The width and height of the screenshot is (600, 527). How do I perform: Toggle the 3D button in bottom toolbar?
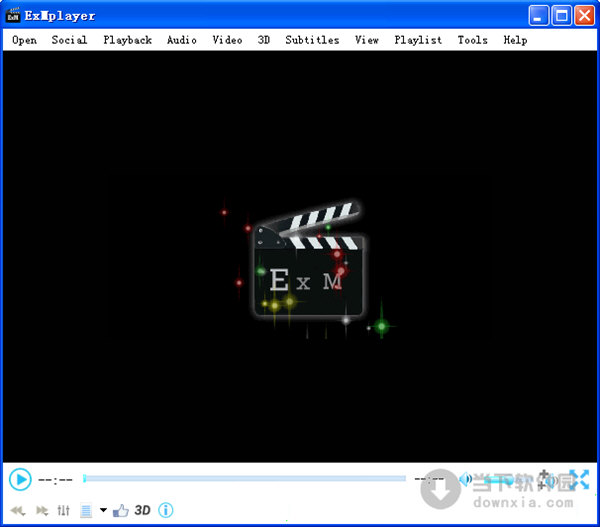click(x=142, y=510)
